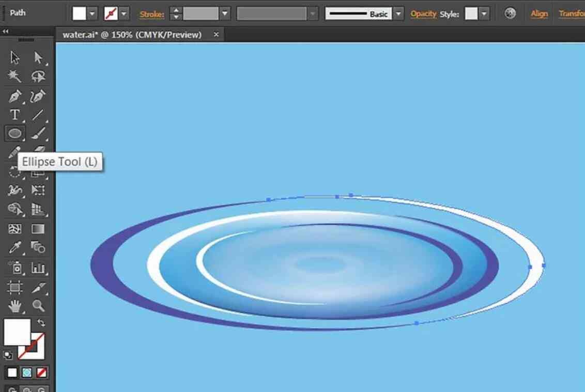Click the white fill swatch in control bar
The width and height of the screenshot is (585, 392).
point(79,14)
